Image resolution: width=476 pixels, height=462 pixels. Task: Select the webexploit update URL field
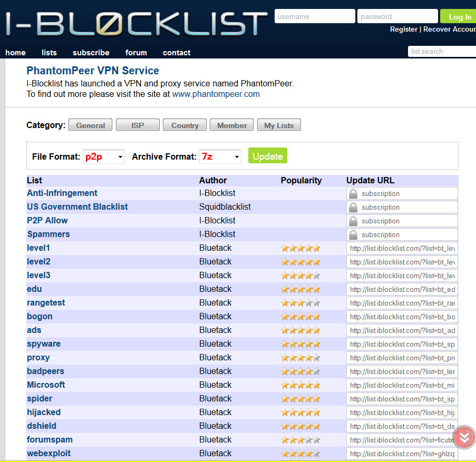(402, 454)
